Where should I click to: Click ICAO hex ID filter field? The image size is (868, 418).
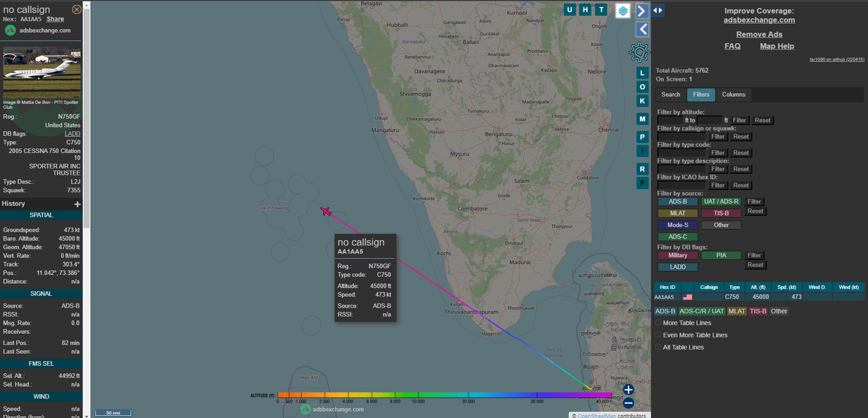[x=682, y=186]
